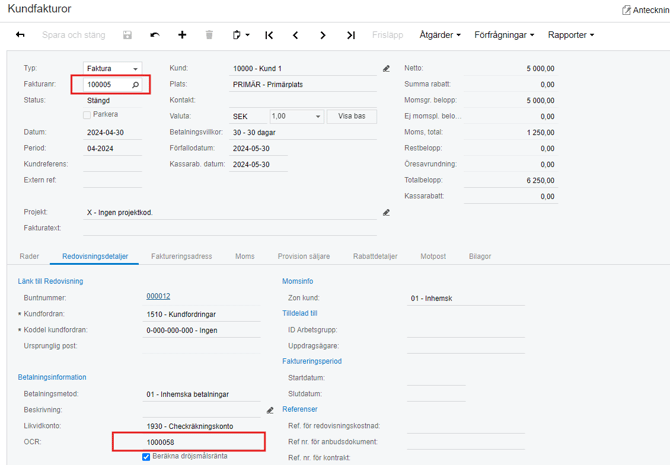Click the back arrow icon in toolbar
670x465 pixels.
tap(20, 35)
